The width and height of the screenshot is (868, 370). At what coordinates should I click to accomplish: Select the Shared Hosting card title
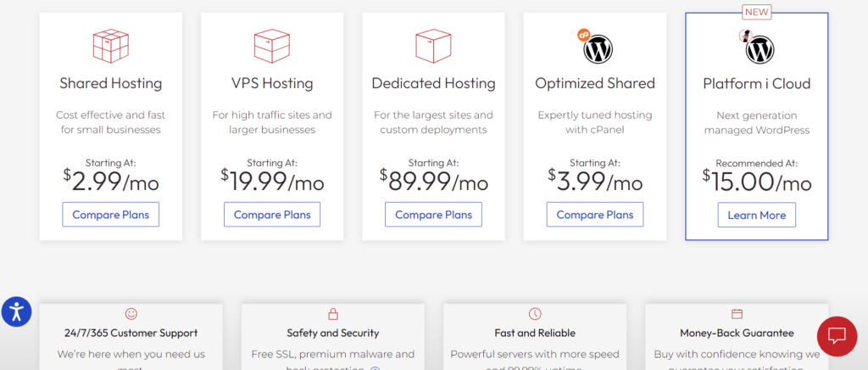(111, 84)
